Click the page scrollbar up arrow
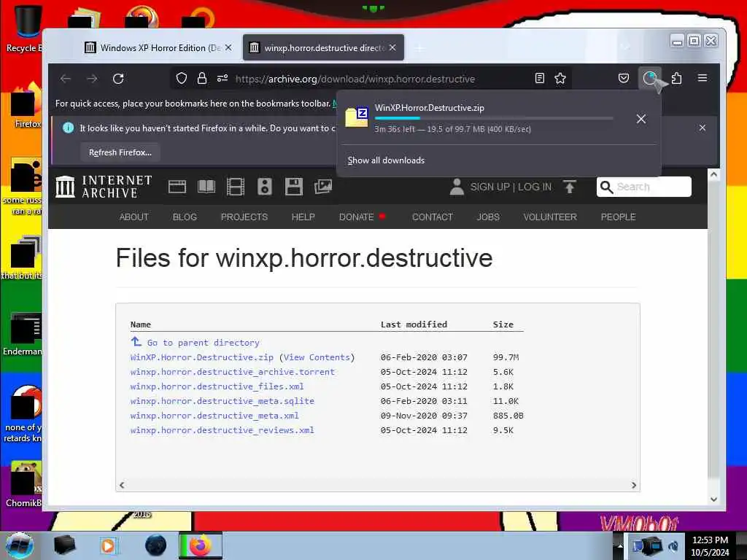The height and width of the screenshot is (560, 747). 713,174
